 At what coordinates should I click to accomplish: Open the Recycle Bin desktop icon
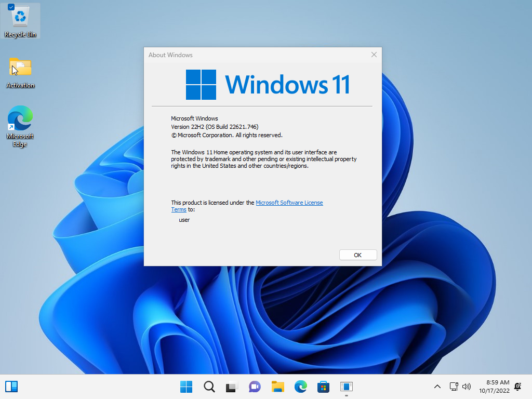20,20
